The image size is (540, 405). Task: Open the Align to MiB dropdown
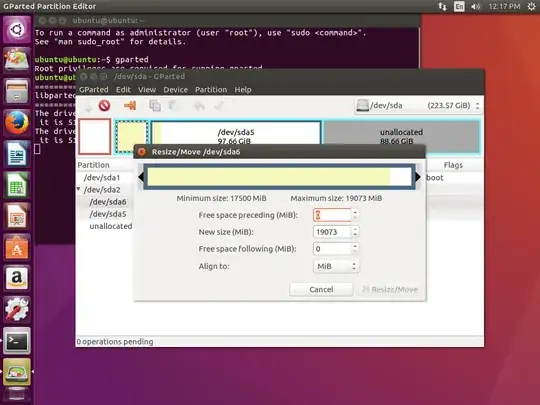tap(336, 266)
